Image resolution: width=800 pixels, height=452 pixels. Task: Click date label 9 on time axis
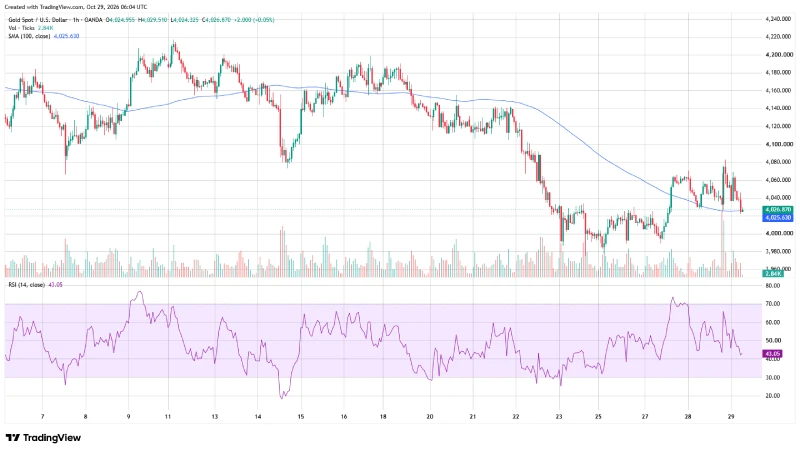point(129,417)
